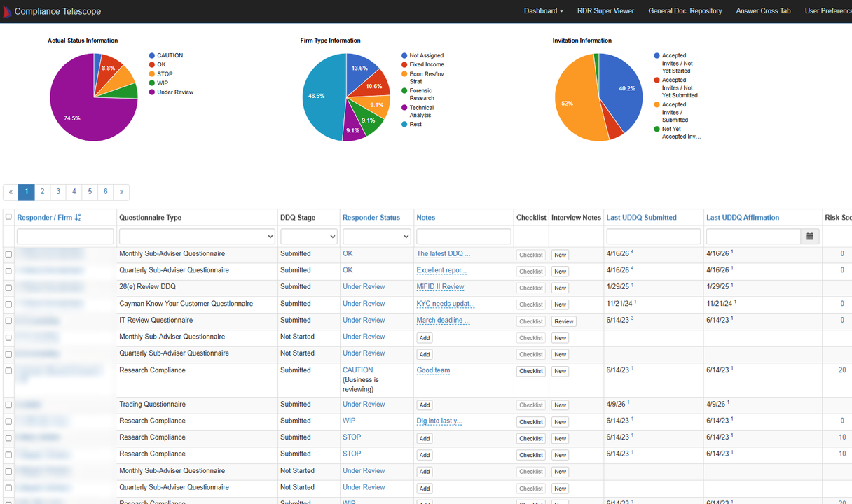Screen dimensions: 852x504
Task: Go to page 2 of the table
Action: (42, 192)
